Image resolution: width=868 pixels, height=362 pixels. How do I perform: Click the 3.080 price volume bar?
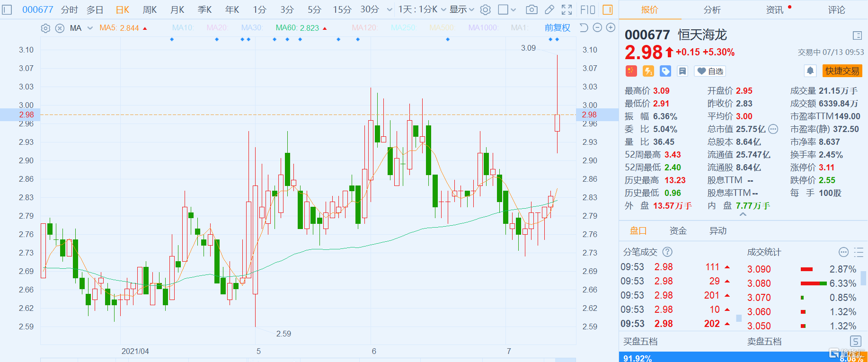coord(814,283)
